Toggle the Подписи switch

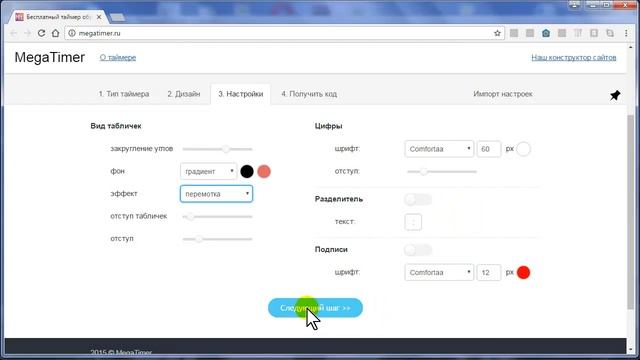point(418,250)
